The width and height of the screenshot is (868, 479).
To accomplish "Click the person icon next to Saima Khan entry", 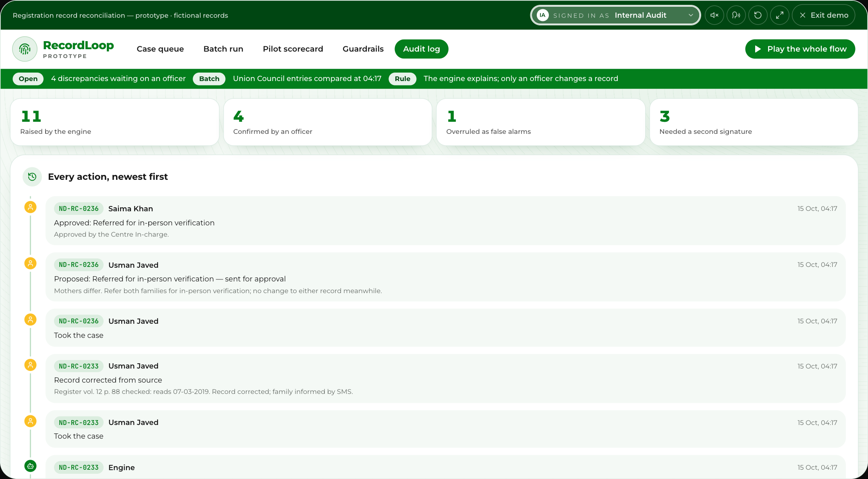I will (30, 207).
